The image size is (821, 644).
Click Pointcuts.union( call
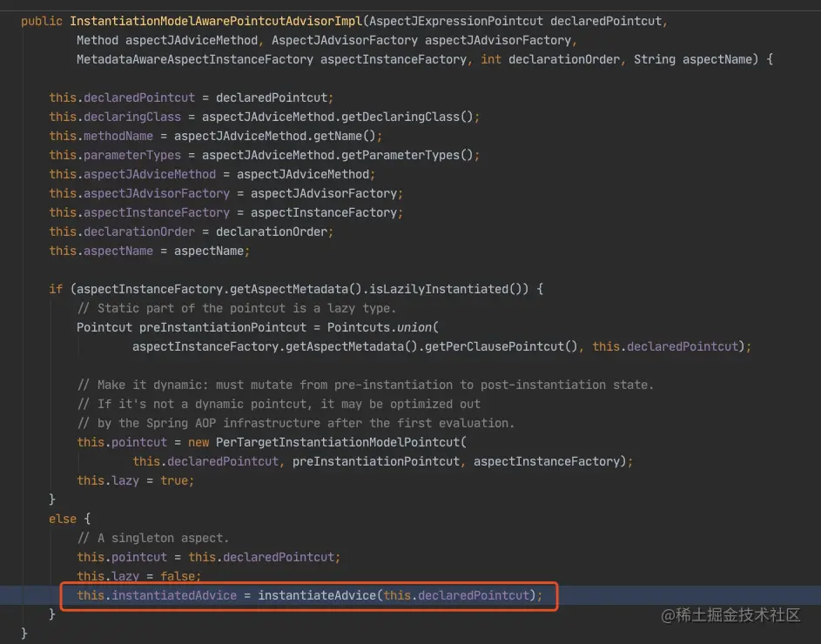point(383,328)
